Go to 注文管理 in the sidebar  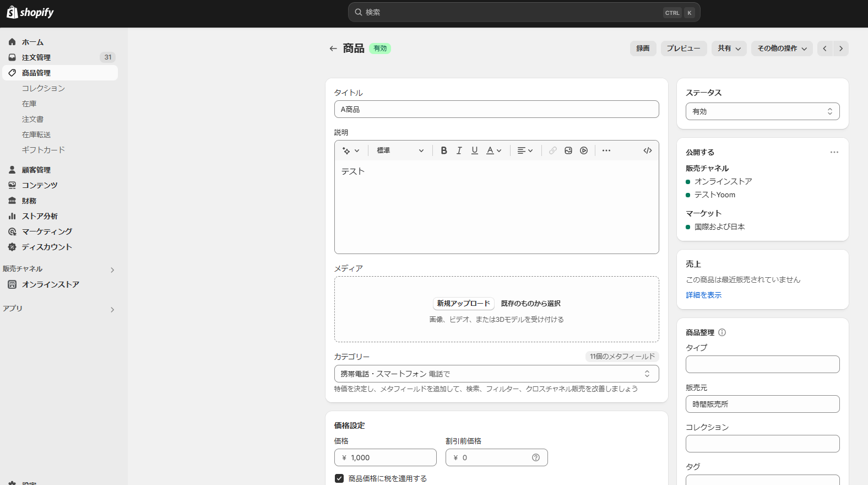pos(36,57)
